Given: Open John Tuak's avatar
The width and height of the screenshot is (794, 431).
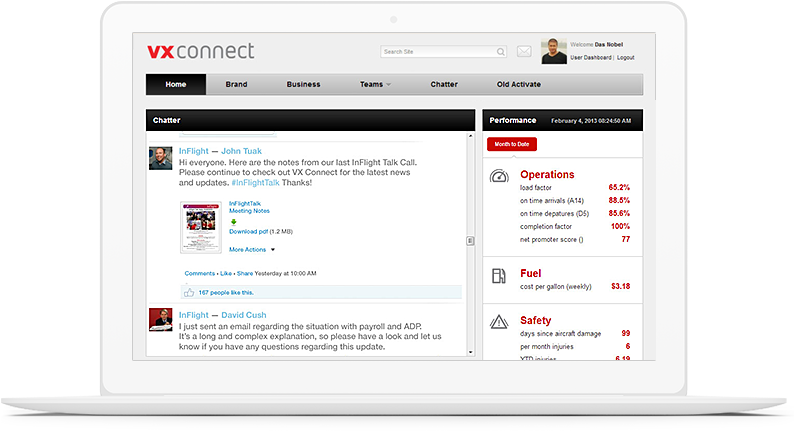Looking at the screenshot, I should coord(161,158).
